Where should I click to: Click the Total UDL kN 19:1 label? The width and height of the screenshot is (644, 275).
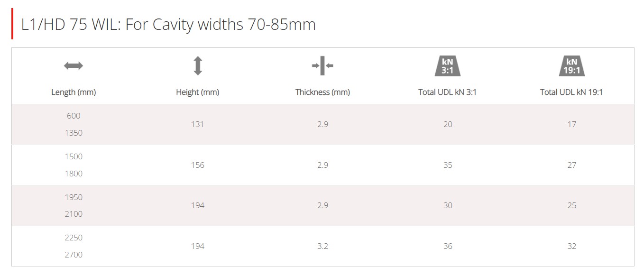[x=571, y=92]
